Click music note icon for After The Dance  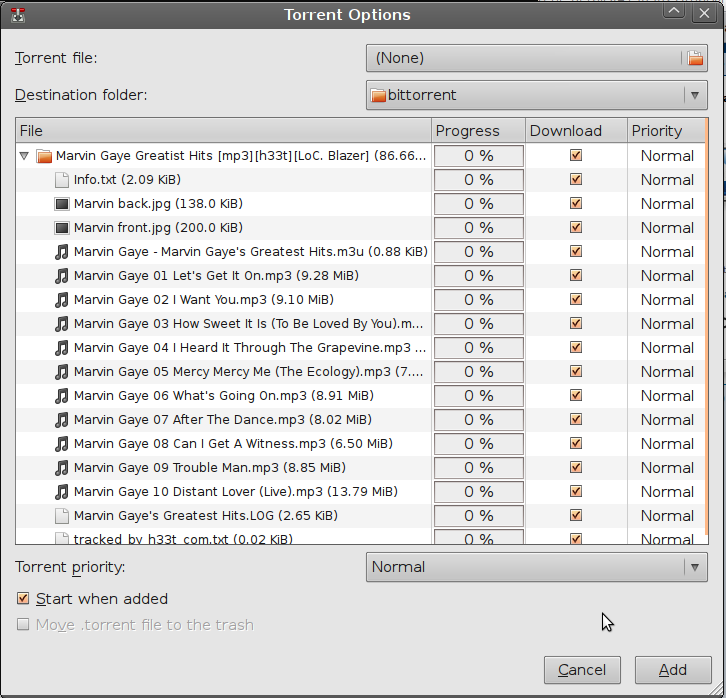(x=62, y=420)
